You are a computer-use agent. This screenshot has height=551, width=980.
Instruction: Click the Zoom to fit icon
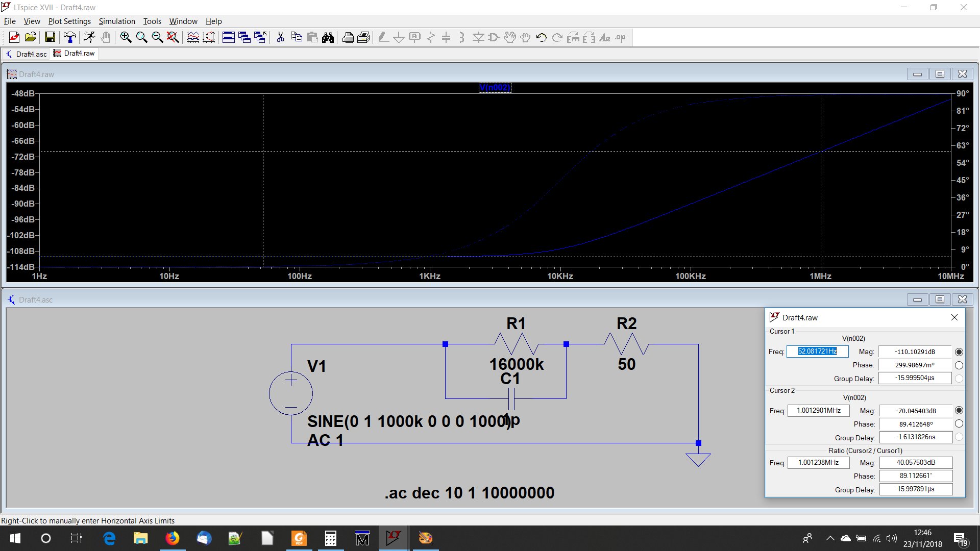173,37
